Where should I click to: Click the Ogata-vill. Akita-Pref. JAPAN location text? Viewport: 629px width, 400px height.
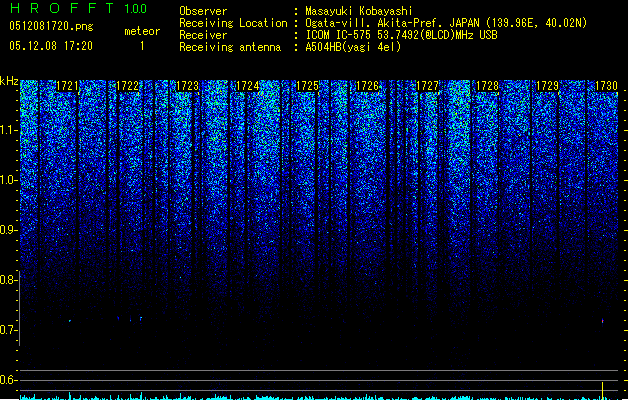(446, 23)
